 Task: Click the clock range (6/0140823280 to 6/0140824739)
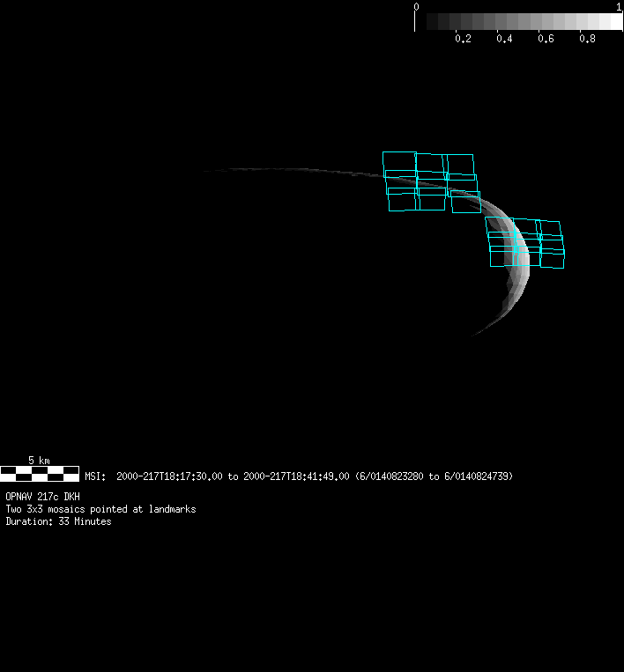(434, 476)
